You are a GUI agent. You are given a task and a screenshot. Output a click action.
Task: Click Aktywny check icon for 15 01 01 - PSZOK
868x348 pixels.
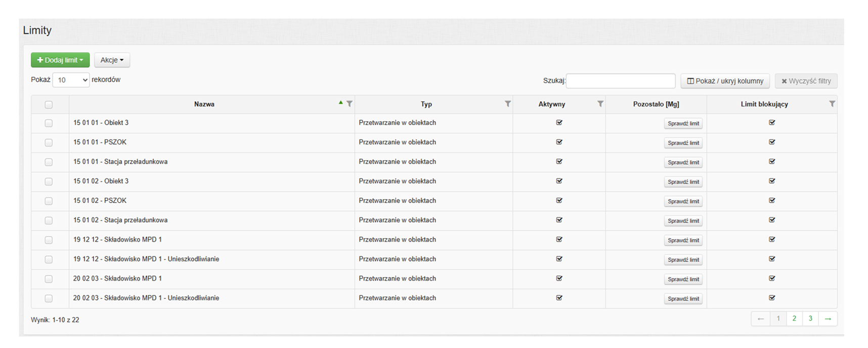click(x=559, y=142)
